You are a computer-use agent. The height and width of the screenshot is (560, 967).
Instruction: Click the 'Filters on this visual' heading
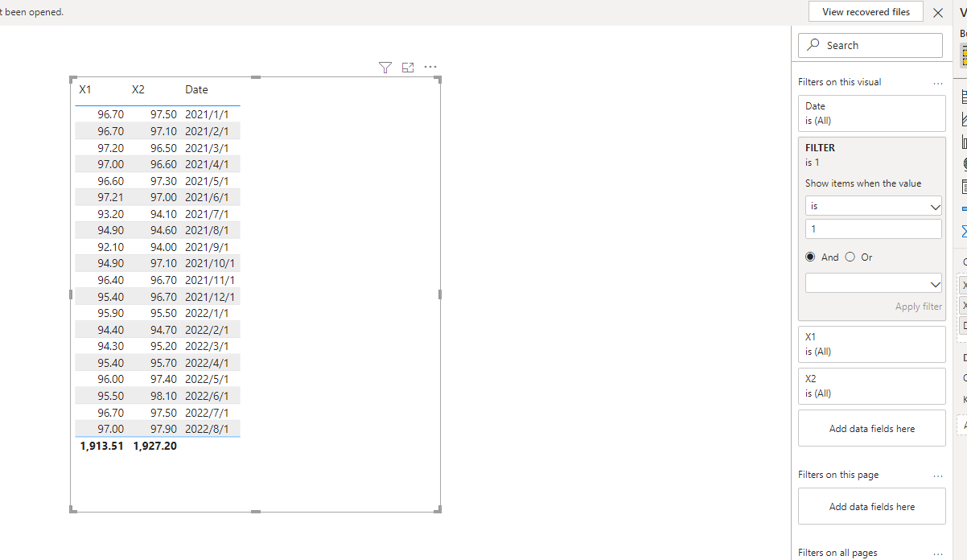click(x=839, y=82)
